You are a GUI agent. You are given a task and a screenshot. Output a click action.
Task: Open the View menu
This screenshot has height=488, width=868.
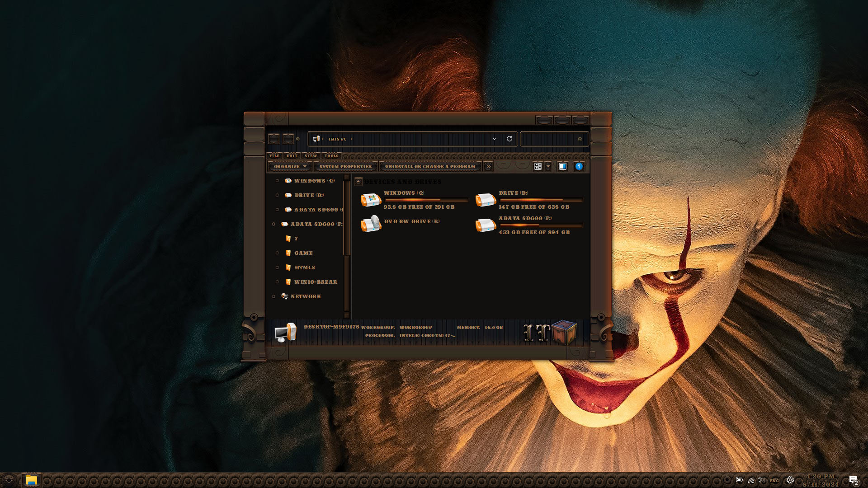pyautogui.click(x=311, y=155)
